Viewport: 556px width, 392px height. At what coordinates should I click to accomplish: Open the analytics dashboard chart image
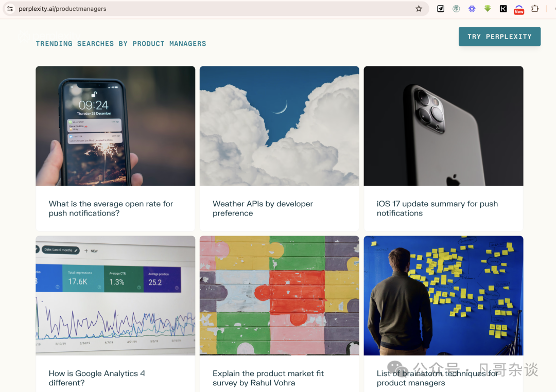(x=115, y=296)
